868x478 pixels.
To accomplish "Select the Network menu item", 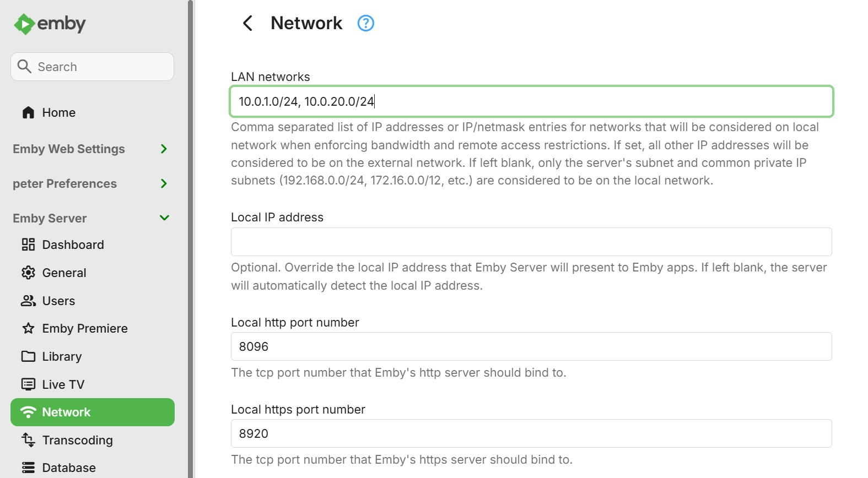I will point(92,412).
